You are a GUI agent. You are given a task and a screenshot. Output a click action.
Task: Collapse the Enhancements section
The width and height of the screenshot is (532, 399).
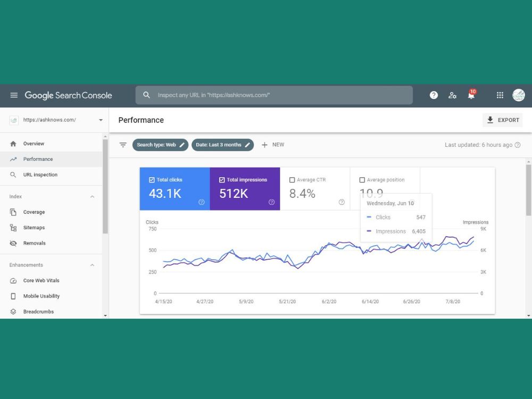(92, 265)
